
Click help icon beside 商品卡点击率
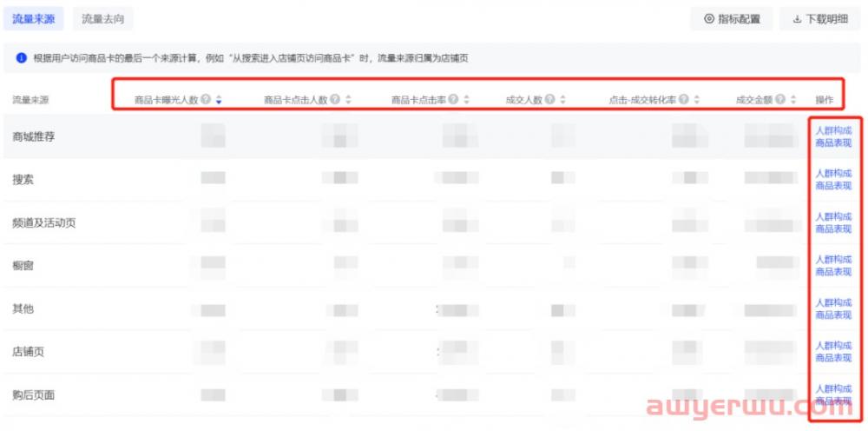click(453, 100)
